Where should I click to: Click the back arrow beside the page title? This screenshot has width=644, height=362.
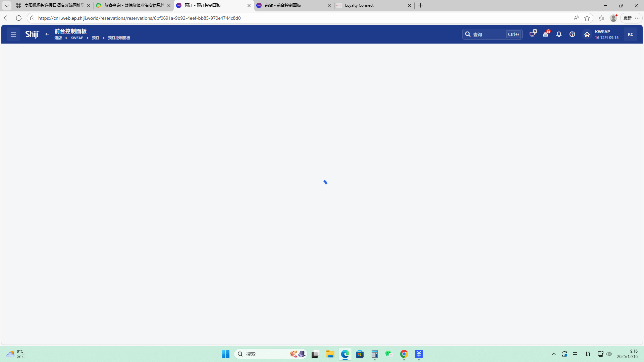point(47,34)
